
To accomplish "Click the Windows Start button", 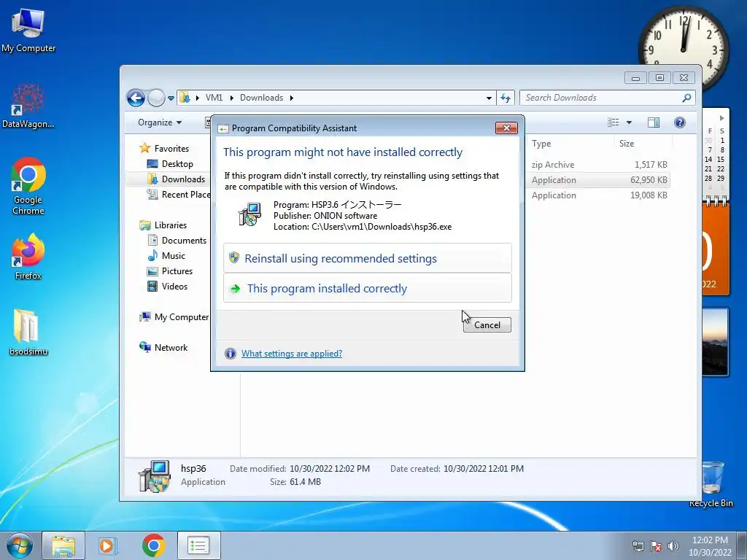I will (19, 545).
